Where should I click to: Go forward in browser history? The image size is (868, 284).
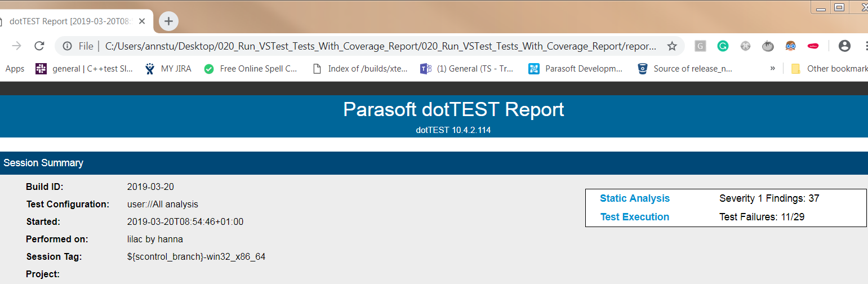pyautogui.click(x=17, y=46)
